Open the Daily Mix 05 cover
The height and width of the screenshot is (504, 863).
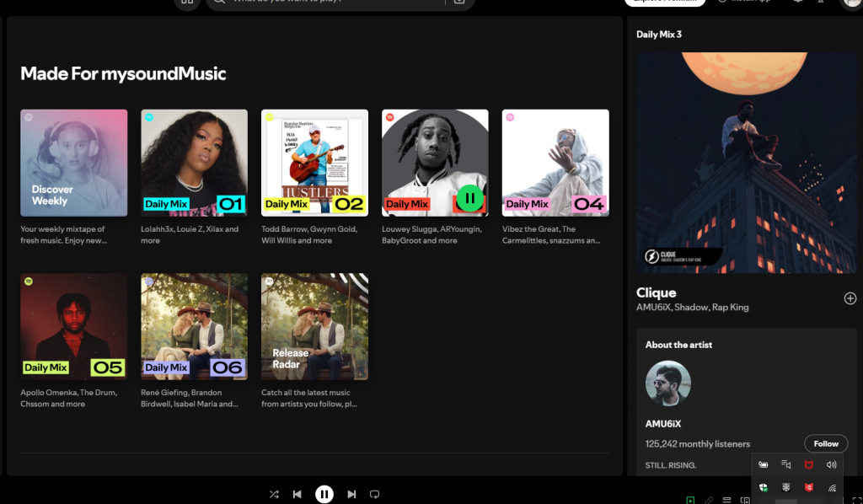74,326
